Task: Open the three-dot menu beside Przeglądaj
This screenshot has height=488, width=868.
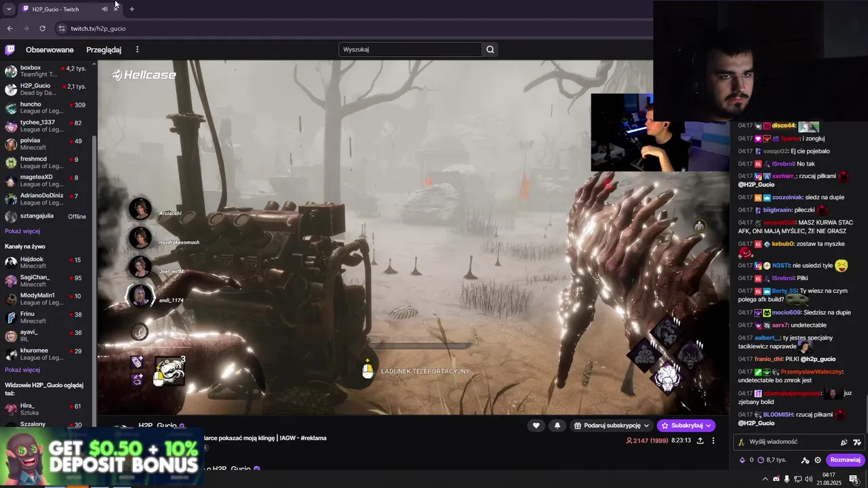Action: coord(137,49)
